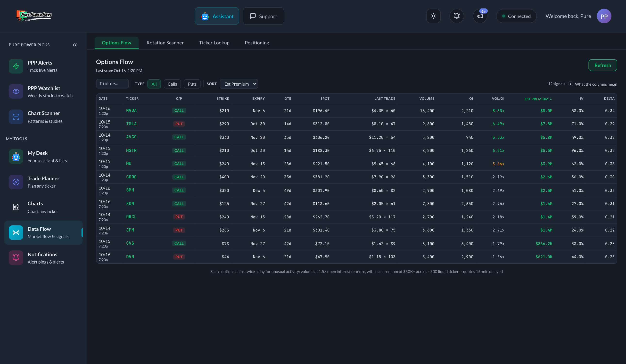Click the Ticker search field
Viewport: 626px width, 364px height.
112,84
